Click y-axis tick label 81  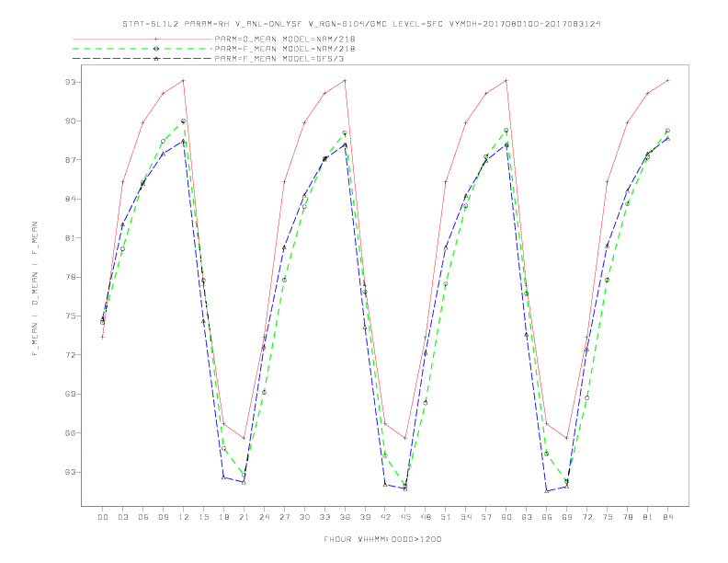(x=70, y=238)
